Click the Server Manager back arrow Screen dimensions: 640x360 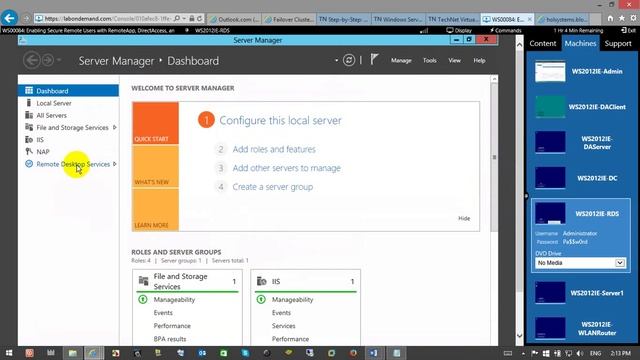tap(31, 60)
